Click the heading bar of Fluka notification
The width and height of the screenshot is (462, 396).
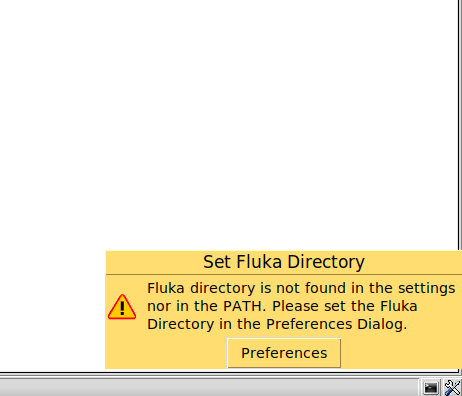(284, 262)
